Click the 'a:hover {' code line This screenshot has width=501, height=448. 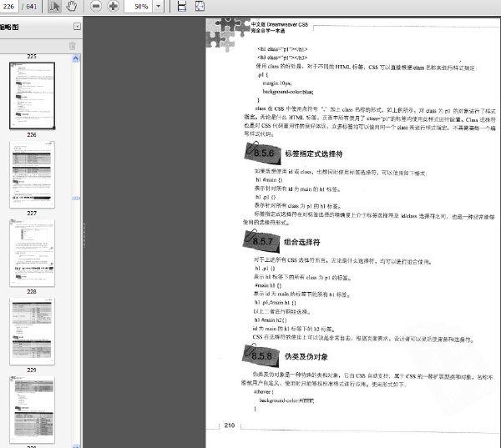click(263, 391)
